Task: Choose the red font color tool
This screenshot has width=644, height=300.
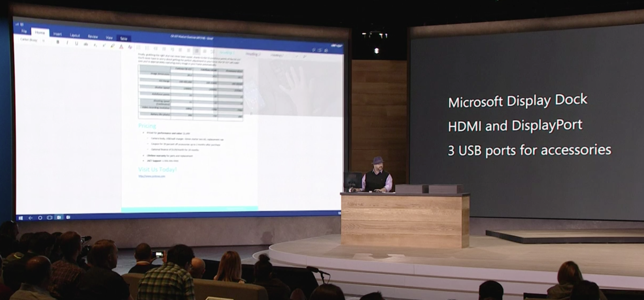Action: pos(121,47)
